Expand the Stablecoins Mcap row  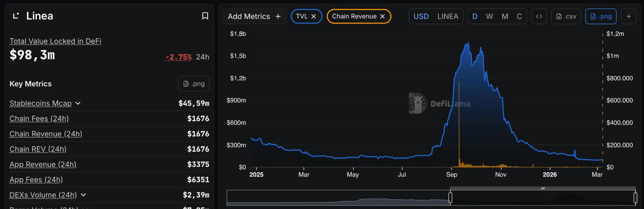tap(78, 103)
